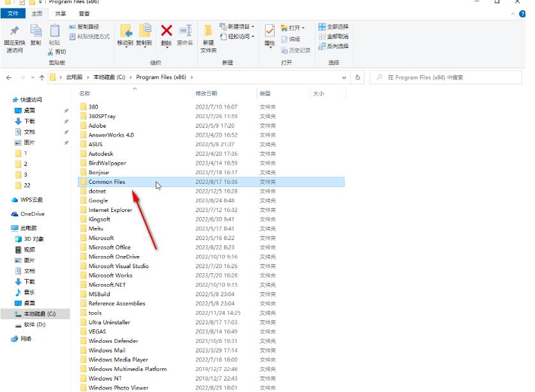Open the New item dropdown

[x=253, y=27]
